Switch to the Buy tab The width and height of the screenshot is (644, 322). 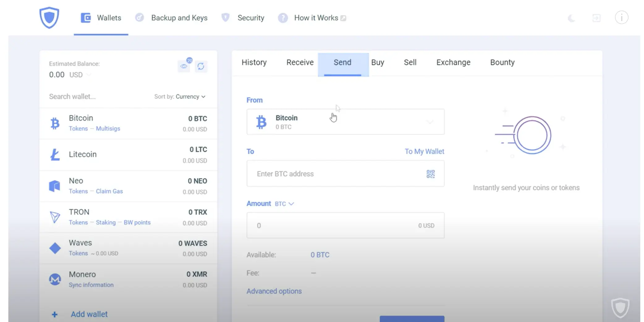pos(378,62)
